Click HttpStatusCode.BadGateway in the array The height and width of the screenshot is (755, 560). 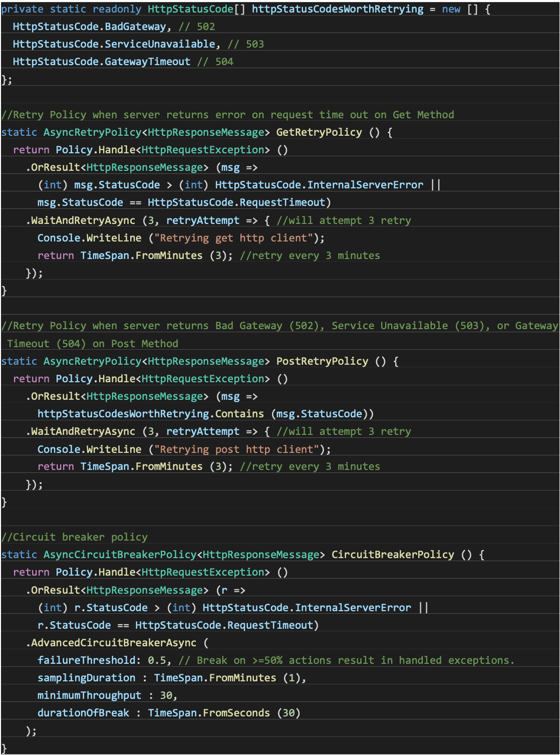[x=89, y=27]
